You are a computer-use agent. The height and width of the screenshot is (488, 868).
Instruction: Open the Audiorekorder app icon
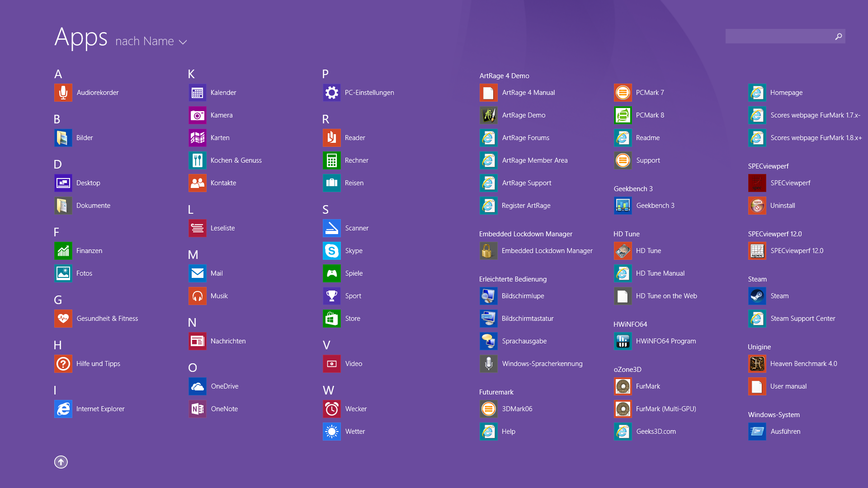(63, 93)
